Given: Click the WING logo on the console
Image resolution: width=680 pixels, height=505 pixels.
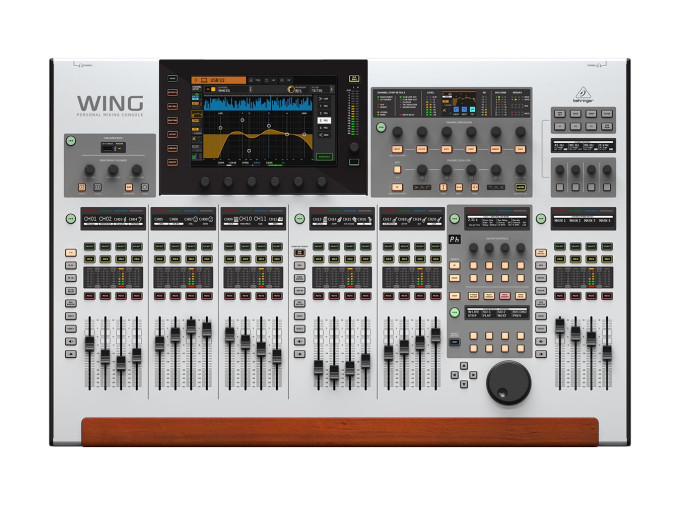Looking at the screenshot, I should click(110, 104).
